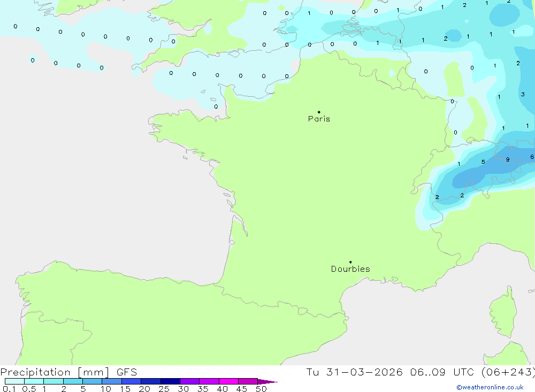Pick the 2–5 mm legend swatch

coord(73,381)
